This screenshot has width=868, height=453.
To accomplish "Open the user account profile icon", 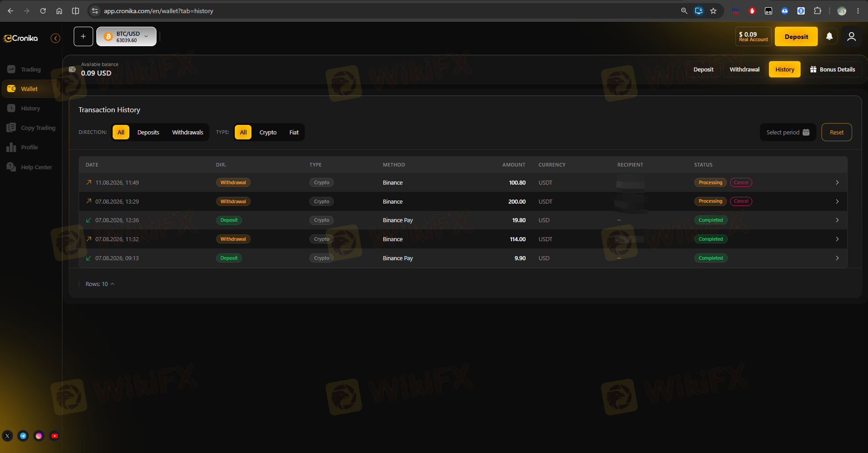I will pos(851,37).
